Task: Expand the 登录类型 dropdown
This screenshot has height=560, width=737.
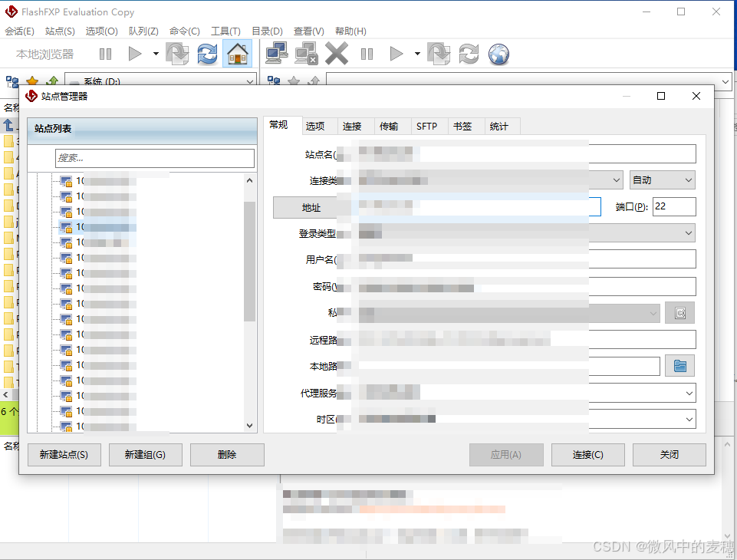Action: (x=689, y=233)
